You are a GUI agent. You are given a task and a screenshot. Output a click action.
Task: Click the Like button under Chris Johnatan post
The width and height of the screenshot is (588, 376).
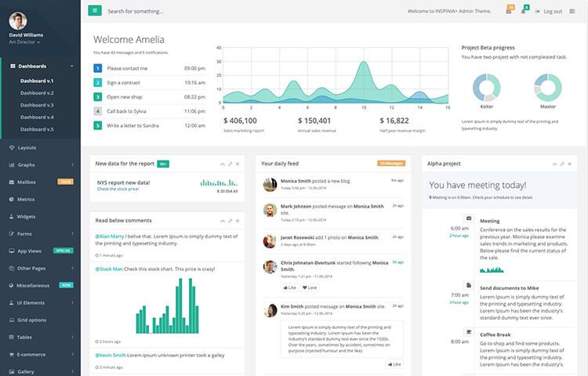289,287
